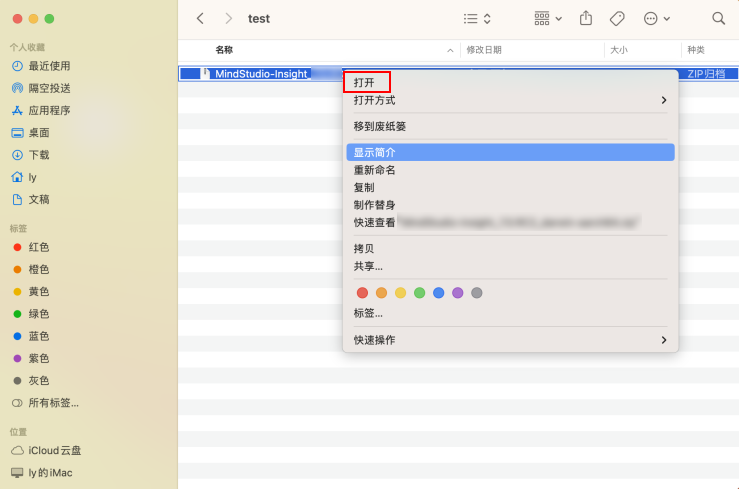Click the Share toolbar icon

(x=586, y=18)
